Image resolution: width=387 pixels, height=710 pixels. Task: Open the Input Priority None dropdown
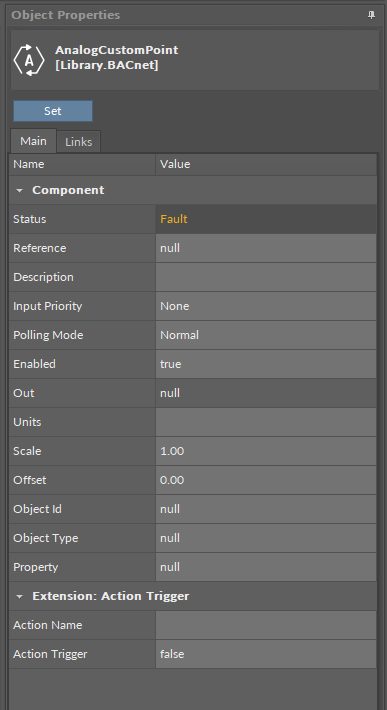point(266,306)
